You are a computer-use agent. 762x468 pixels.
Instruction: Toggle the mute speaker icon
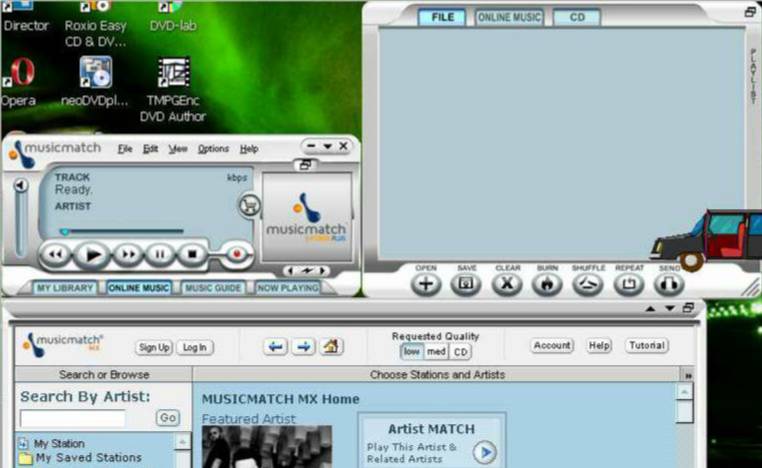[20, 185]
